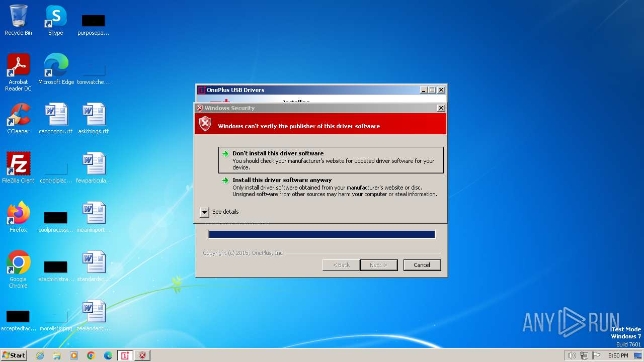Select the coolprocessi... desktop file

(56, 220)
